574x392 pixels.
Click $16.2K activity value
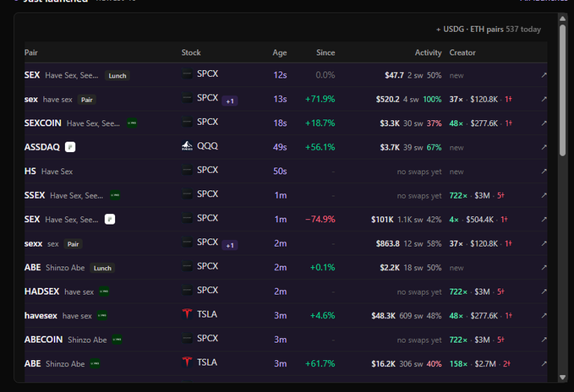(383, 364)
